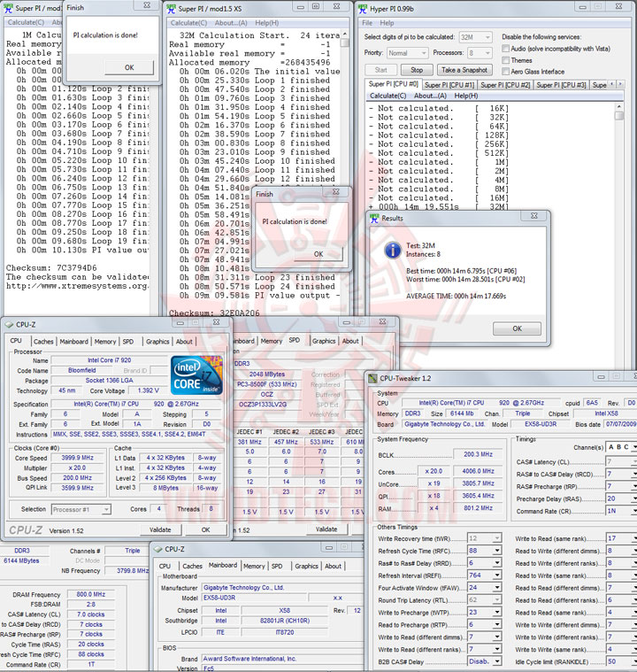The width and height of the screenshot is (637, 672).
Task: Click the Results dialog title icon
Action: coord(374,218)
